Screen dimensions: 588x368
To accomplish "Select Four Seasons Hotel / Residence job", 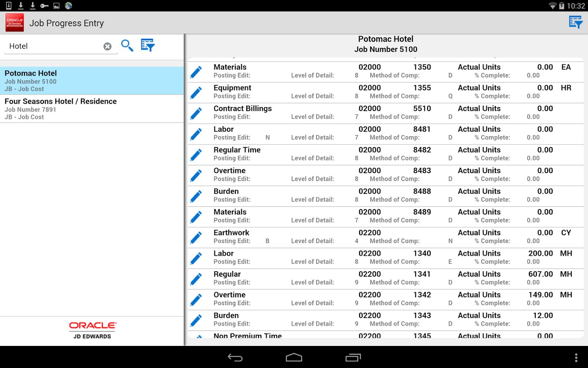I will [x=92, y=109].
